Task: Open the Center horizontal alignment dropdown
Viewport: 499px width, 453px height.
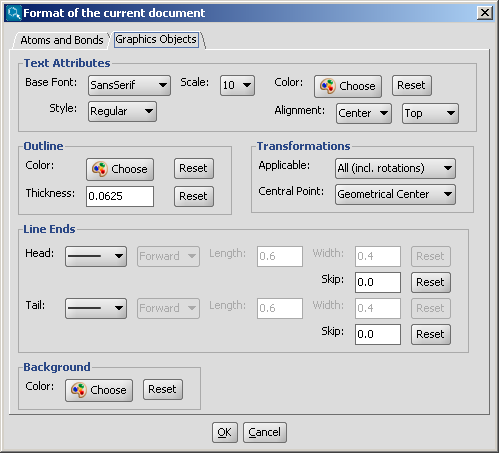Action: pos(364,113)
